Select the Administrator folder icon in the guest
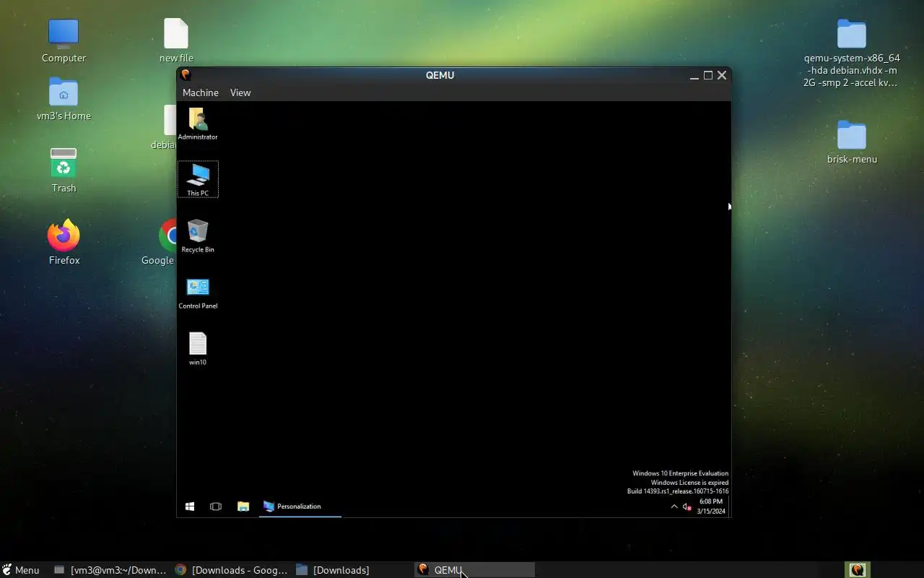924x578 pixels. click(198, 124)
